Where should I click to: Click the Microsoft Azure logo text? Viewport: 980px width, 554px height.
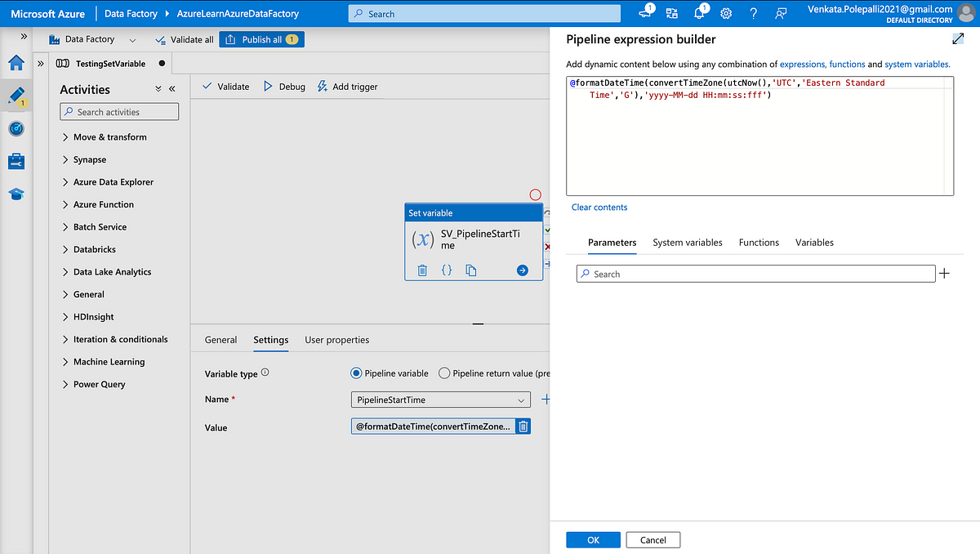click(47, 14)
